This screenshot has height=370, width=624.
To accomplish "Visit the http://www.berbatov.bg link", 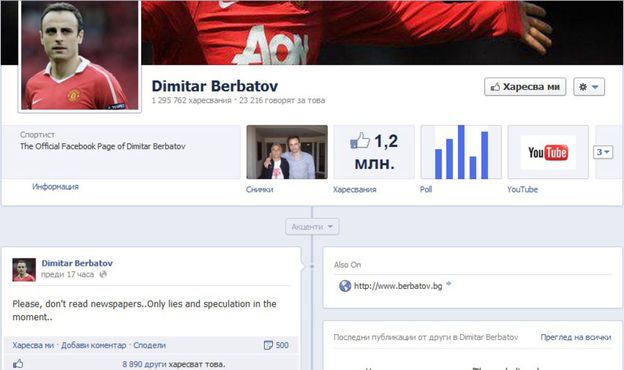I will pyautogui.click(x=398, y=286).
